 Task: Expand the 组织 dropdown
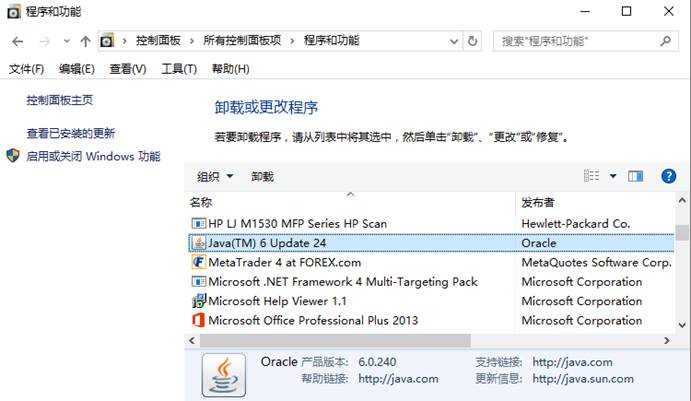[215, 177]
